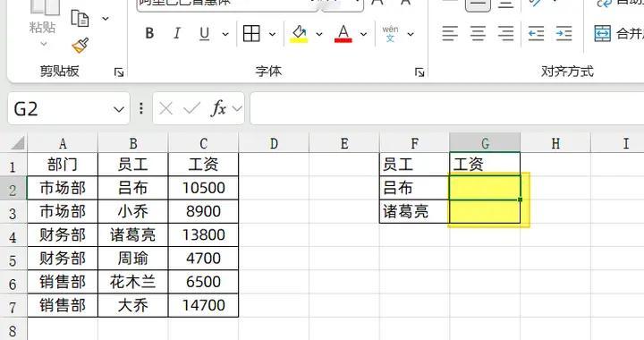Click the Select All corner triangle
Viewport: 644px width, 340px height.
click(18, 143)
